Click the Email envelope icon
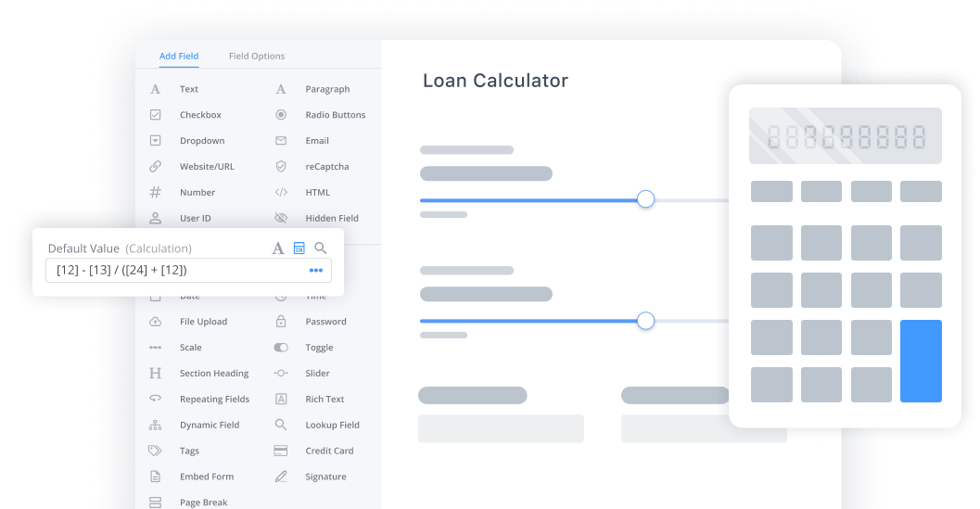The width and height of the screenshot is (980, 509). pos(281,141)
